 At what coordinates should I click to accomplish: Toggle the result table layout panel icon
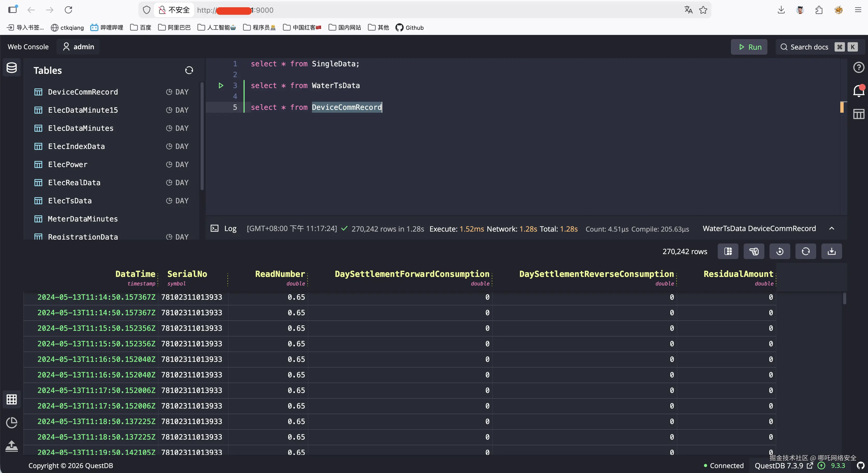coord(859,114)
